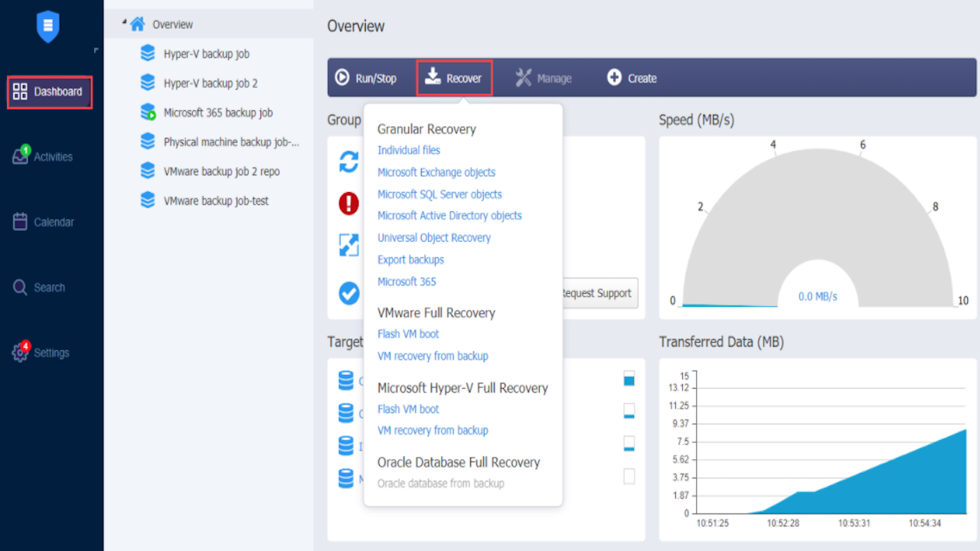
Task: Click the Overview home icon
Action: tap(138, 24)
